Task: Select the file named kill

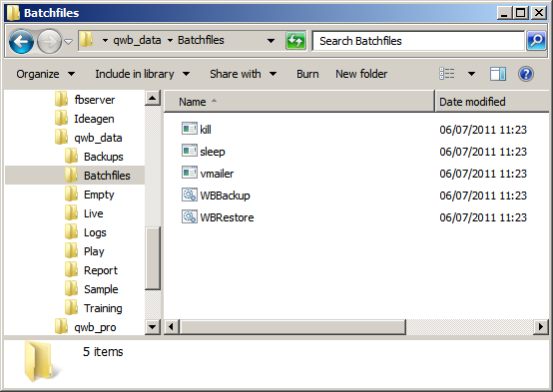Action: click(206, 130)
